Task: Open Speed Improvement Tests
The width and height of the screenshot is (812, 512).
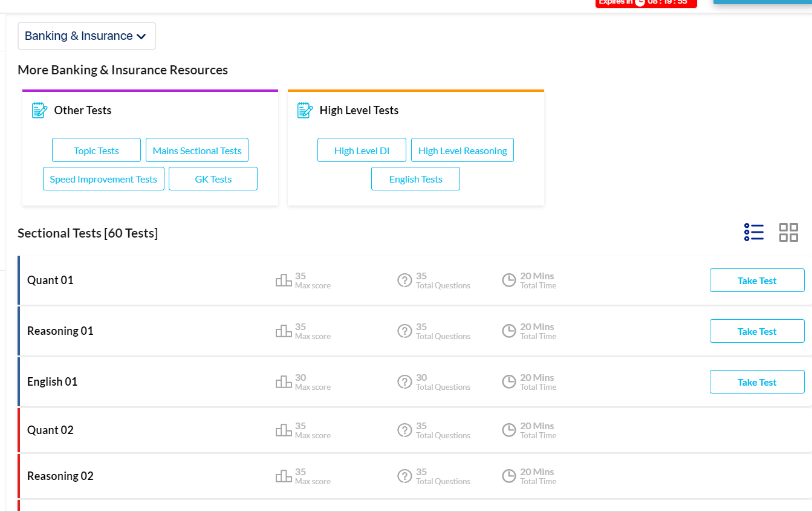Action: pyautogui.click(x=103, y=179)
